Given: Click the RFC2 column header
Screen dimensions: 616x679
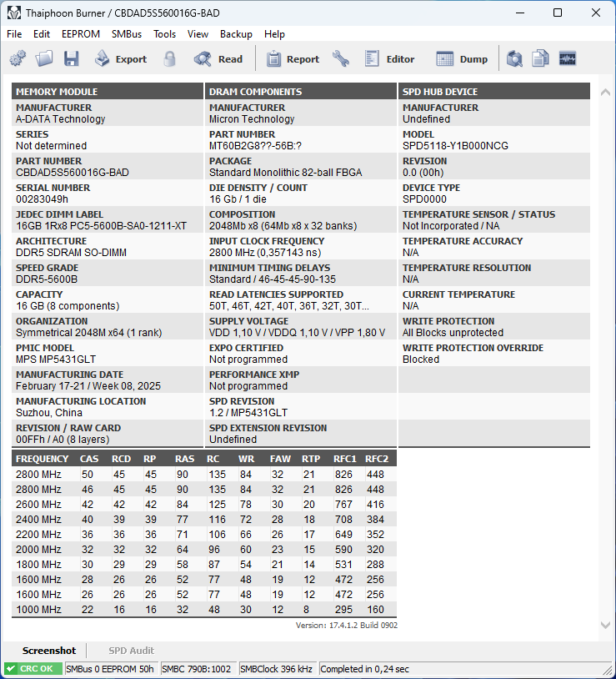Looking at the screenshot, I should point(376,459).
